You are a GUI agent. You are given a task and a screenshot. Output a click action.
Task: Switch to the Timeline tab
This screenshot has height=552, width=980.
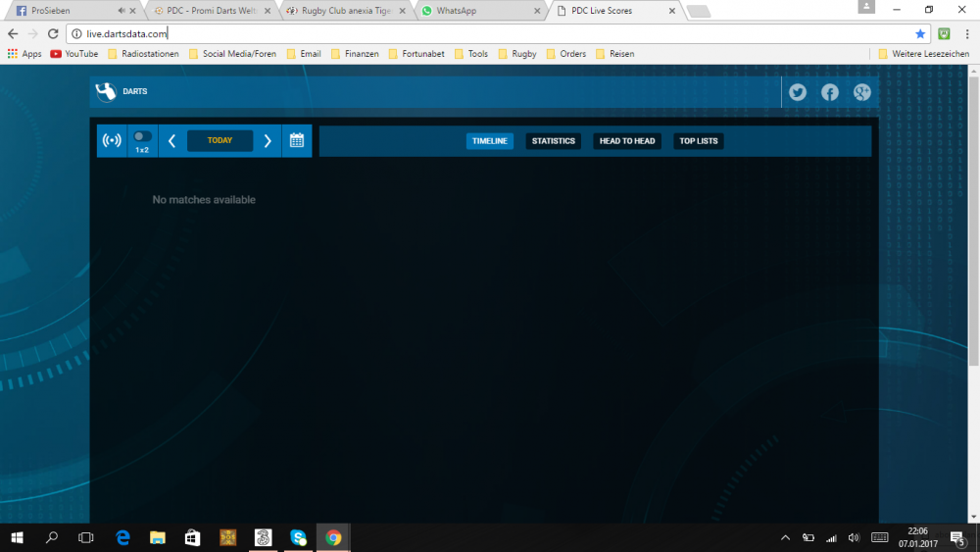(x=490, y=141)
